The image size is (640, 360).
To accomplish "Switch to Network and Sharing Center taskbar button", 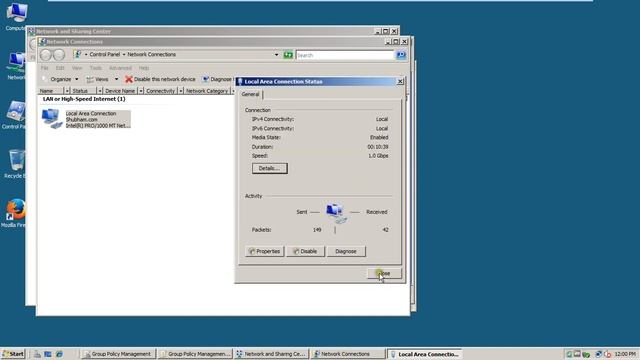I will (x=271, y=354).
